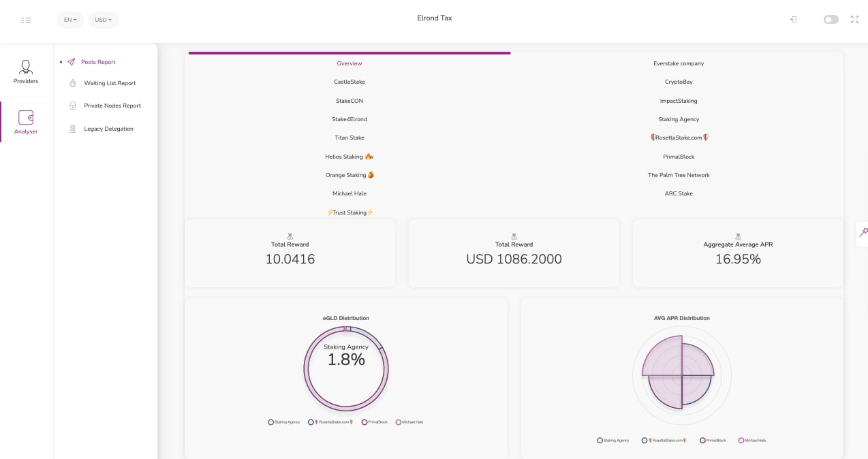Click the Legacy Delegation person icon
868x459 pixels.
click(73, 129)
